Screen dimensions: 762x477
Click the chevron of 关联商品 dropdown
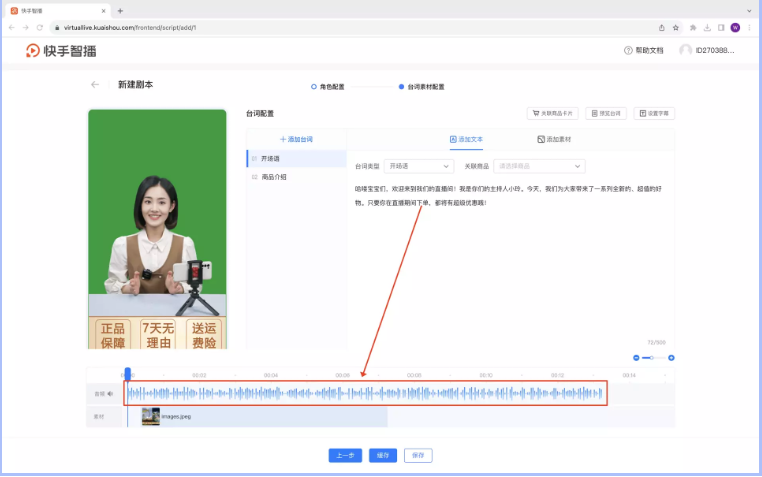[577, 166]
